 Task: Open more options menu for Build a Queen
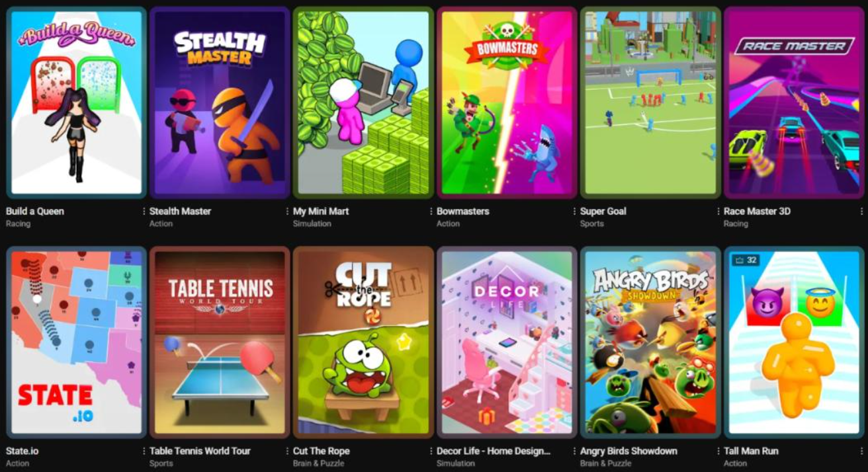click(x=144, y=212)
